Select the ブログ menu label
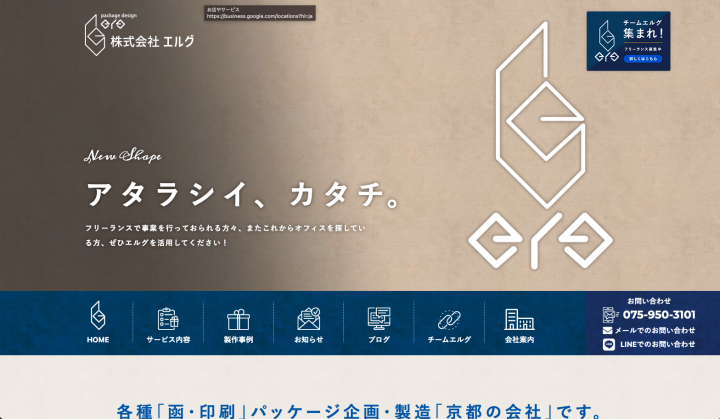720x419 pixels. tap(379, 340)
